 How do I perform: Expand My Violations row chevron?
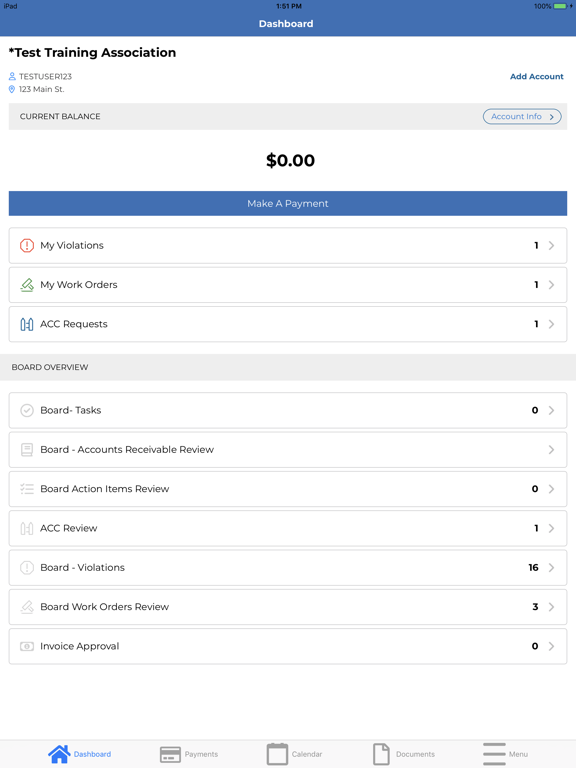(x=552, y=245)
